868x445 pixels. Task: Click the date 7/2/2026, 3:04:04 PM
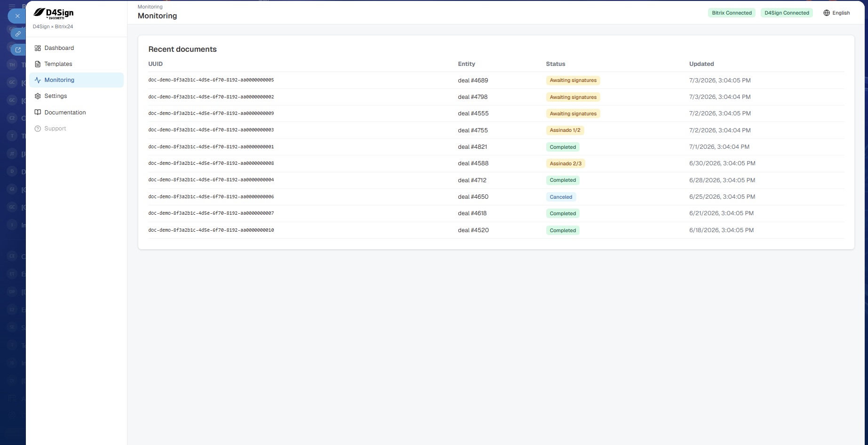click(720, 130)
